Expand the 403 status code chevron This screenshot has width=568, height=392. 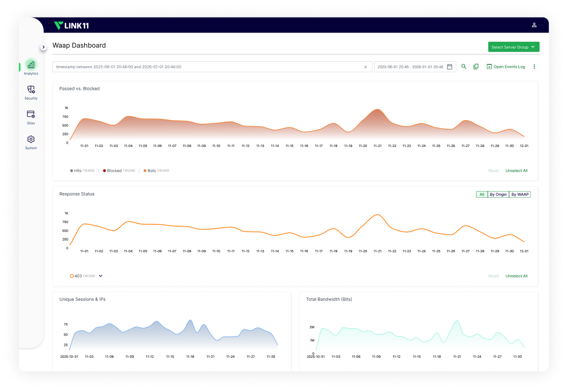pyautogui.click(x=101, y=276)
